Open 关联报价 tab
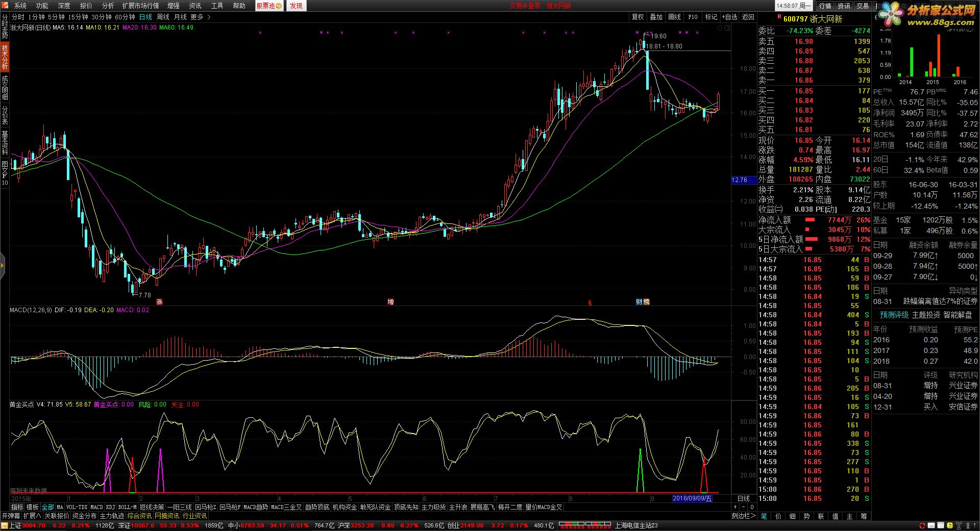Viewport: 980px width, 531px height. [56, 516]
